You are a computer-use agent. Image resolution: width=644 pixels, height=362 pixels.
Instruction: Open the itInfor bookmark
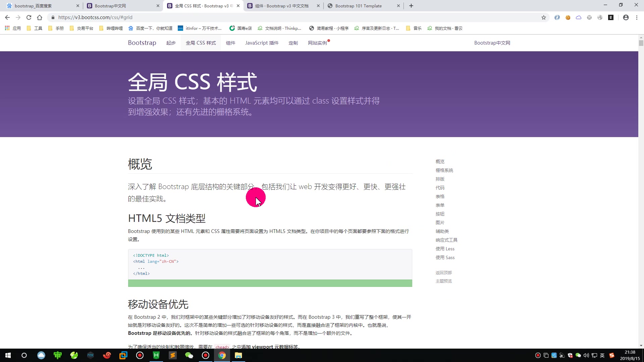tap(200, 28)
